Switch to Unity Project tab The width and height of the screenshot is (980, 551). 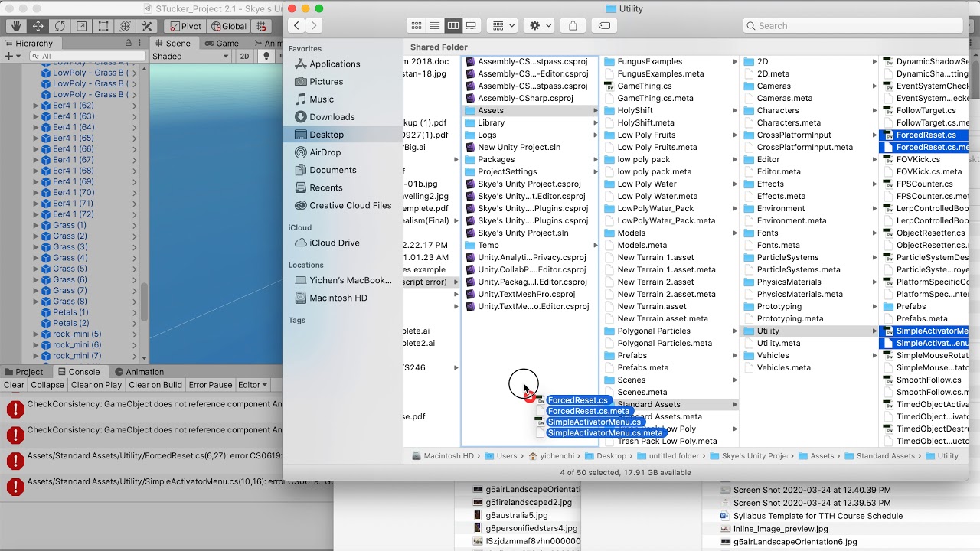pos(24,372)
